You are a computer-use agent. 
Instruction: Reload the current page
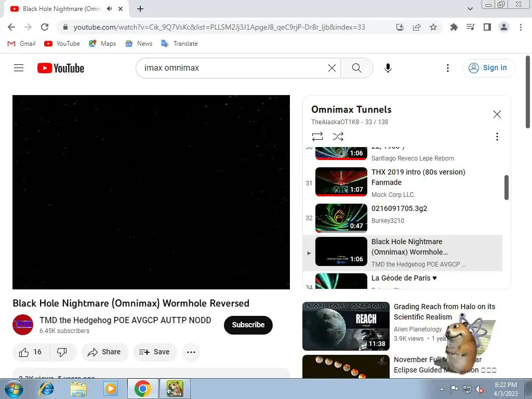click(x=45, y=27)
